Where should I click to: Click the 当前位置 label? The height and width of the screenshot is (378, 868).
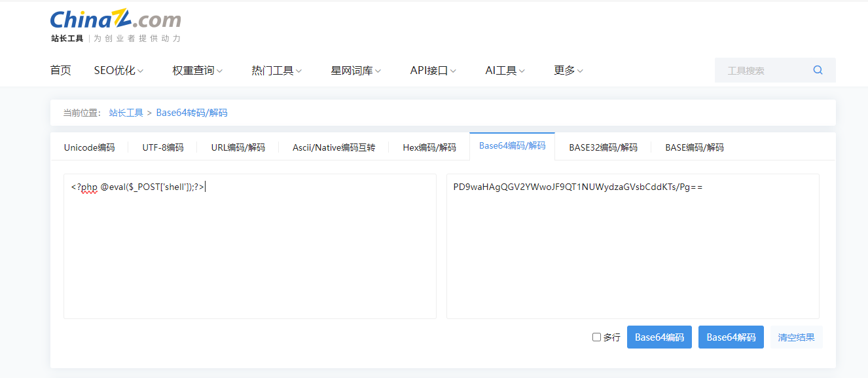pyautogui.click(x=82, y=113)
